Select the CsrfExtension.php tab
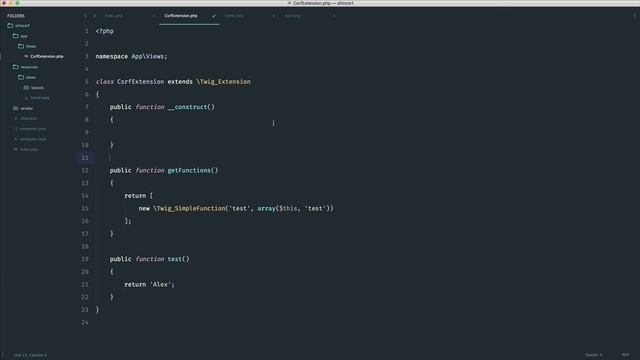Viewport: 640px width, 360px height. pos(181,16)
